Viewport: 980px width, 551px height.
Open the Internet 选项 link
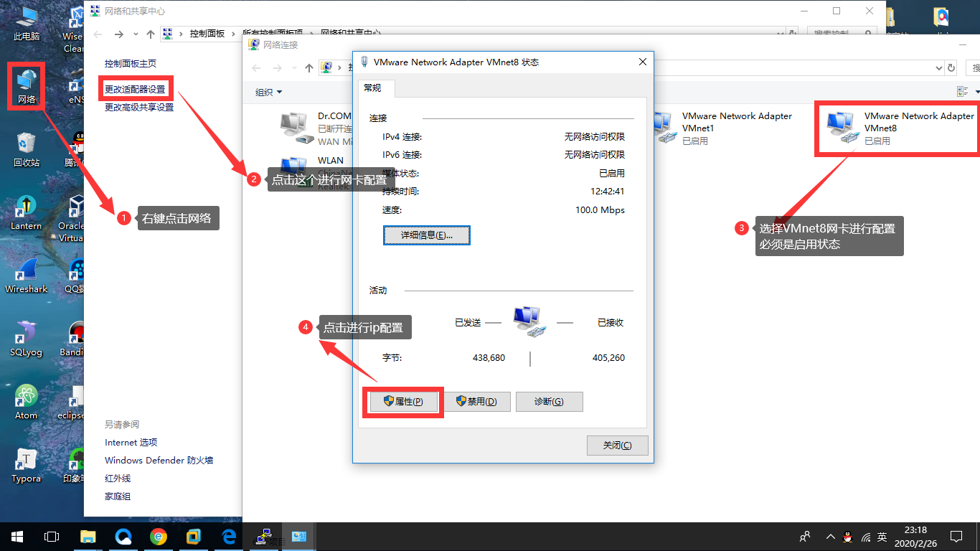click(131, 443)
